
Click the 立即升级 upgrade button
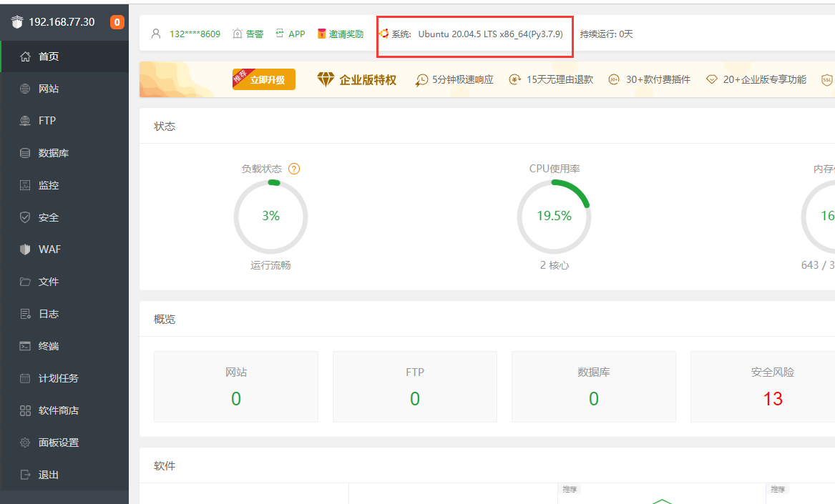point(264,79)
